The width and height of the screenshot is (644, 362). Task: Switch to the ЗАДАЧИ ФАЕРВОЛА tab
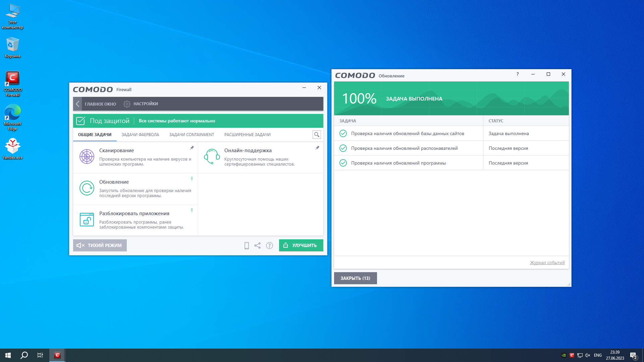pos(140,135)
